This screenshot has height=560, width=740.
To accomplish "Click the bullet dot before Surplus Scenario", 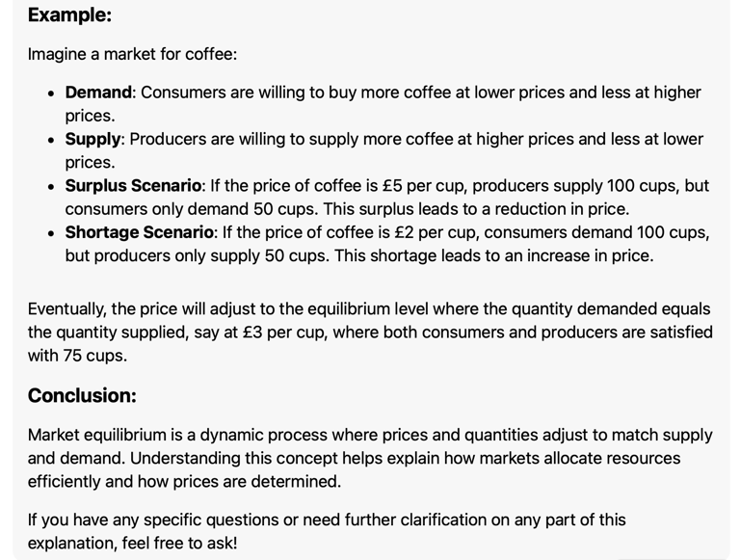I will point(51,187).
